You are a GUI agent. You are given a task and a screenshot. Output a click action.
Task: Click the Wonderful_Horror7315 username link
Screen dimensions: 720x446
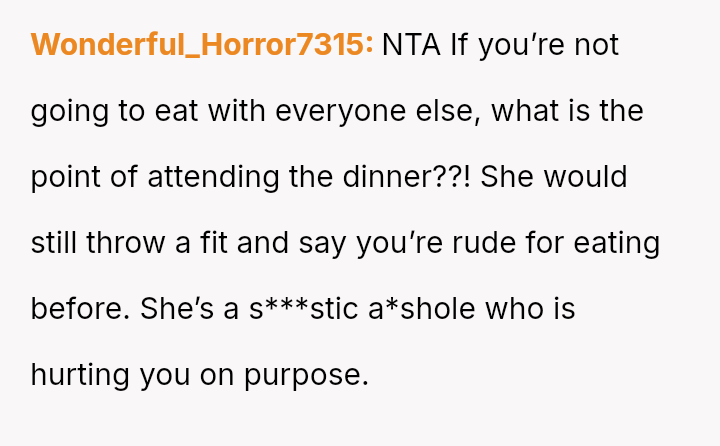pyautogui.click(x=202, y=45)
